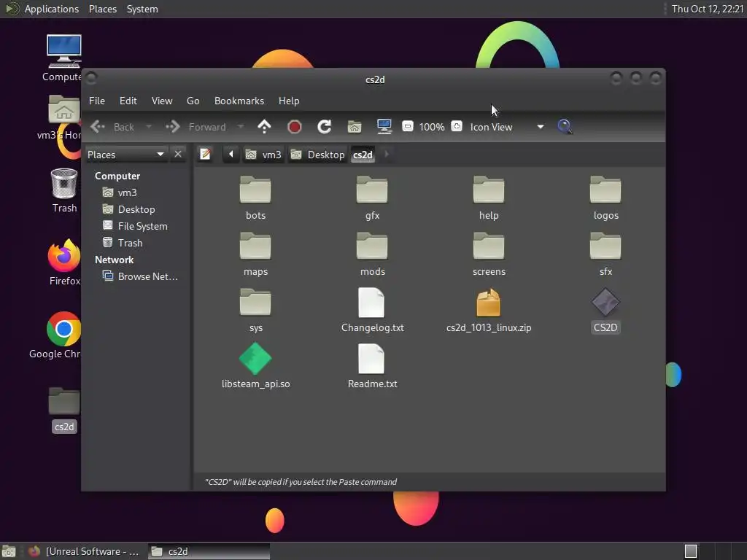
Task: Open the Help menu
Action: tap(289, 101)
